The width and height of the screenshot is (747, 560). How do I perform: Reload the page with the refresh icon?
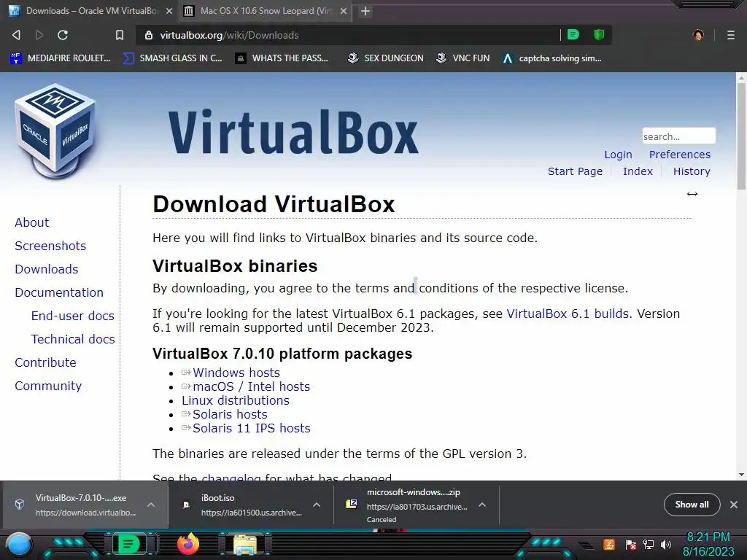[63, 35]
